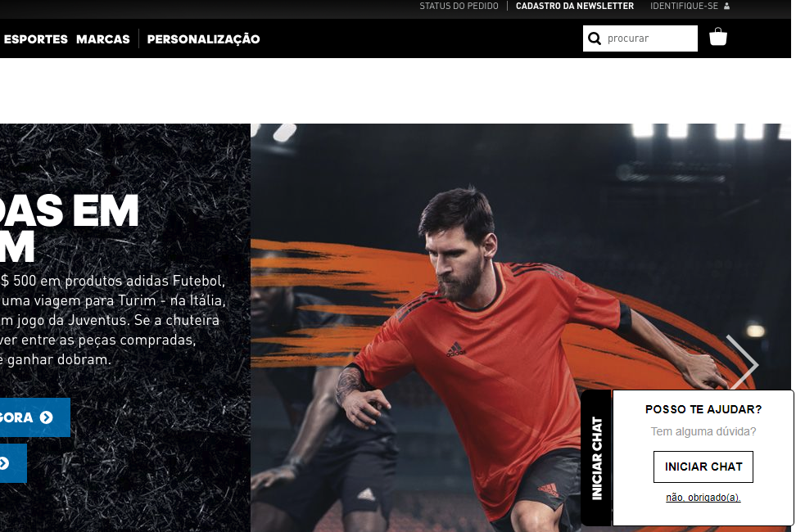This screenshot has width=796, height=532.
Task: Click the search magnifier icon
Action: pyautogui.click(x=594, y=38)
